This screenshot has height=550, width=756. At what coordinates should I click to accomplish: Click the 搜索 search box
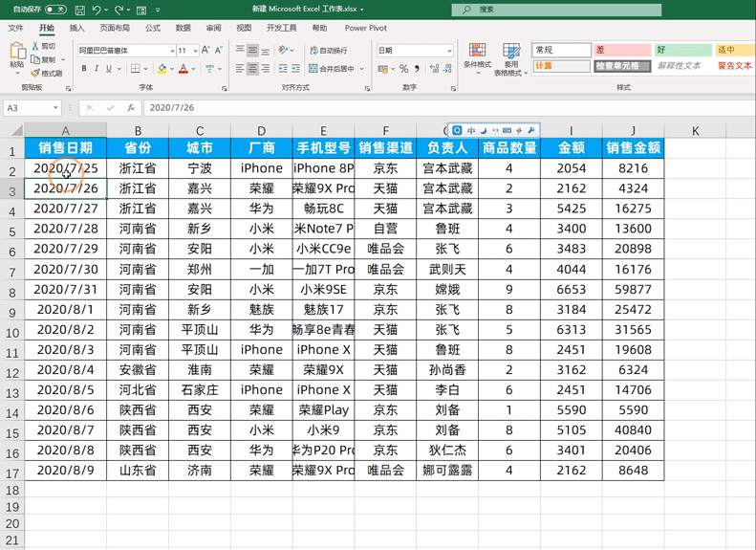556,10
